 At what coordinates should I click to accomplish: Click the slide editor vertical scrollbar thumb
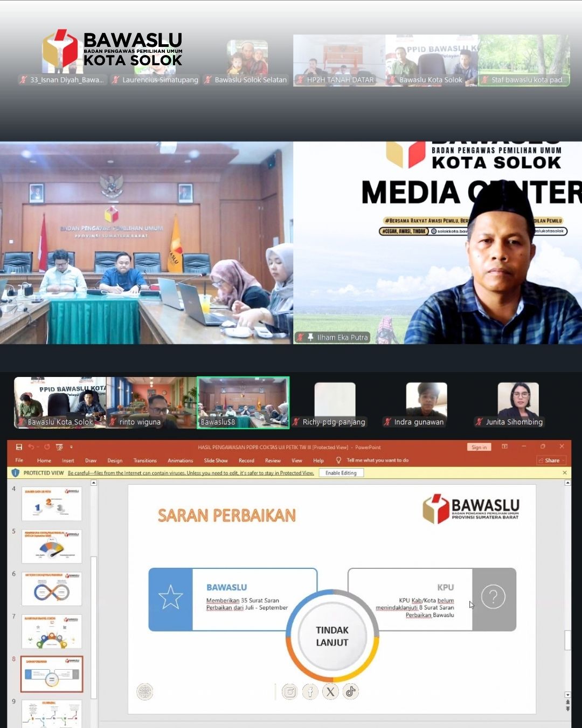(567, 640)
